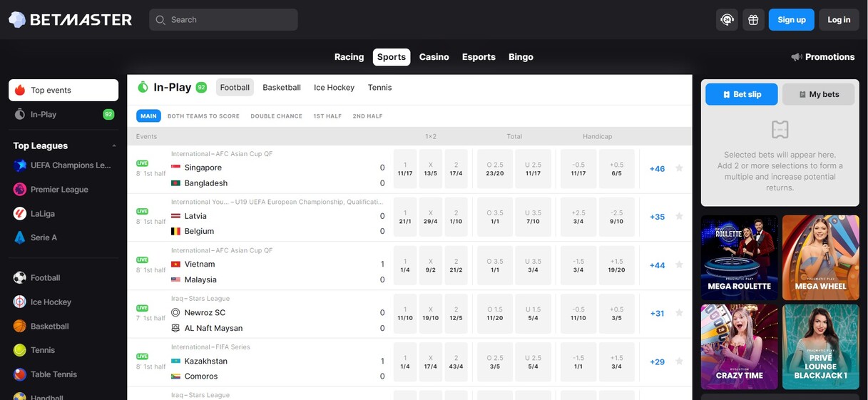Select the Basketball sidebar icon
The image size is (868, 400).
click(19, 327)
